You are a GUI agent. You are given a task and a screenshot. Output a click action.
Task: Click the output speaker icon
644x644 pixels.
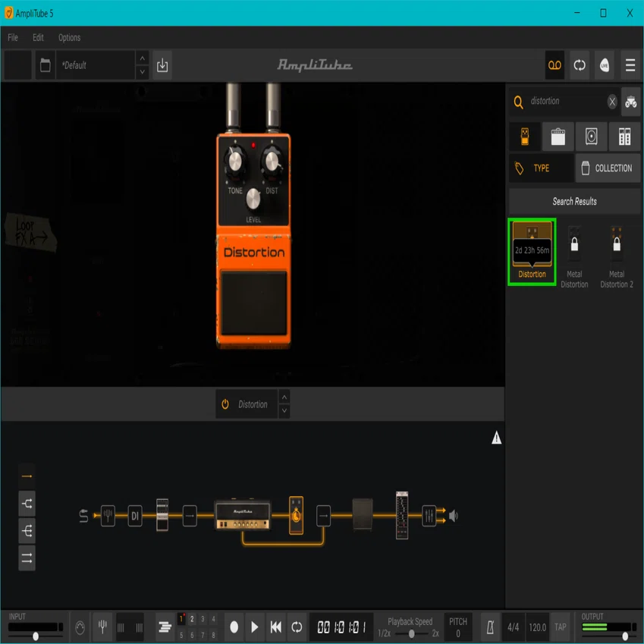453,516
